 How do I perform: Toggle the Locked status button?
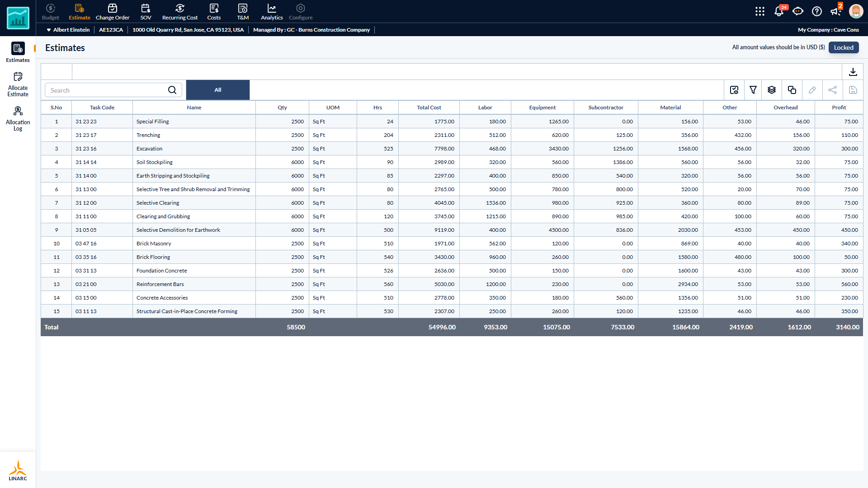[x=843, y=47]
